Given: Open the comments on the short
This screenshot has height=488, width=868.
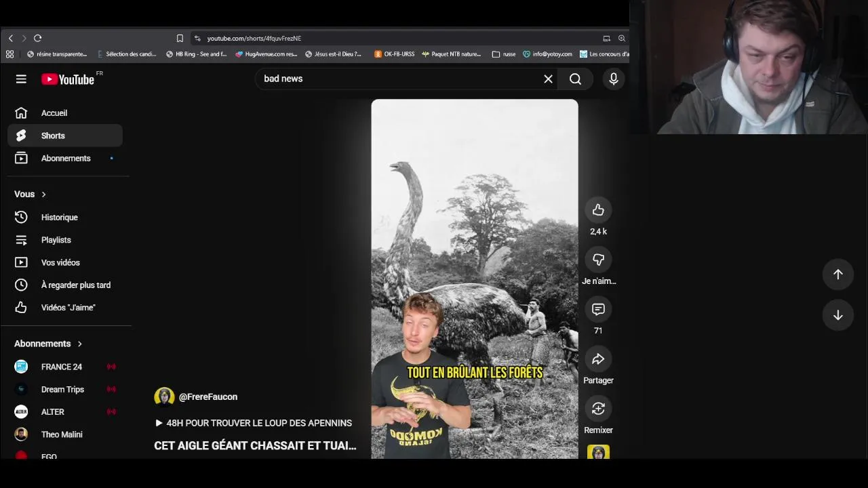Looking at the screenshot, I should click(x=598, y=309).
